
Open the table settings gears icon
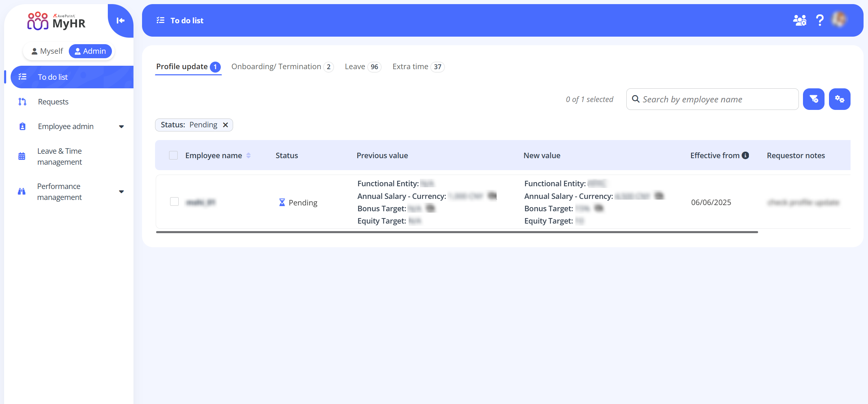pos(840,99)
